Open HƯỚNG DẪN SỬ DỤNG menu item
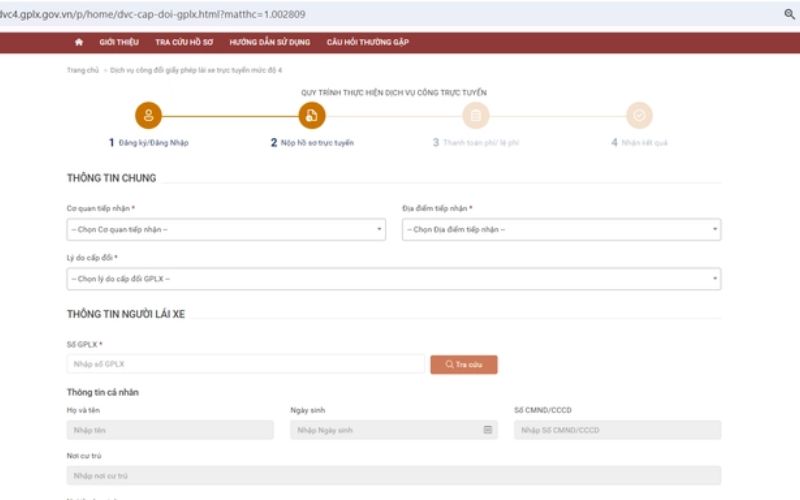800x500 pixels. pos(270,42)
